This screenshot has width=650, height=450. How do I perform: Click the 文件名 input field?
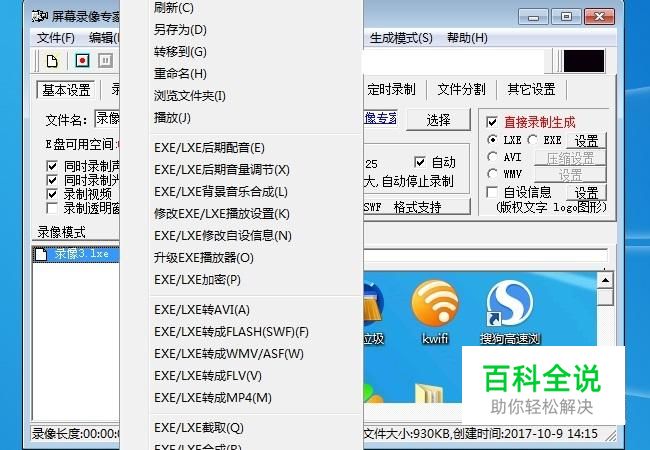[x=107, y=119]
